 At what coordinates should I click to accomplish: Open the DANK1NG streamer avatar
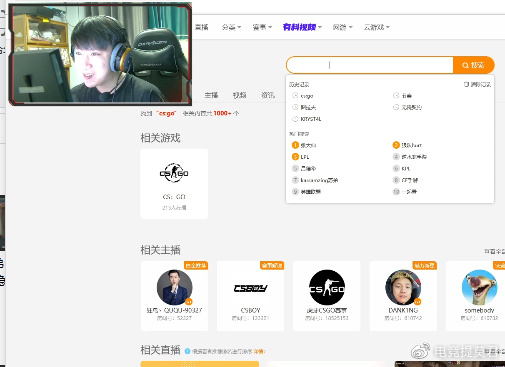(x=403, y=287)
